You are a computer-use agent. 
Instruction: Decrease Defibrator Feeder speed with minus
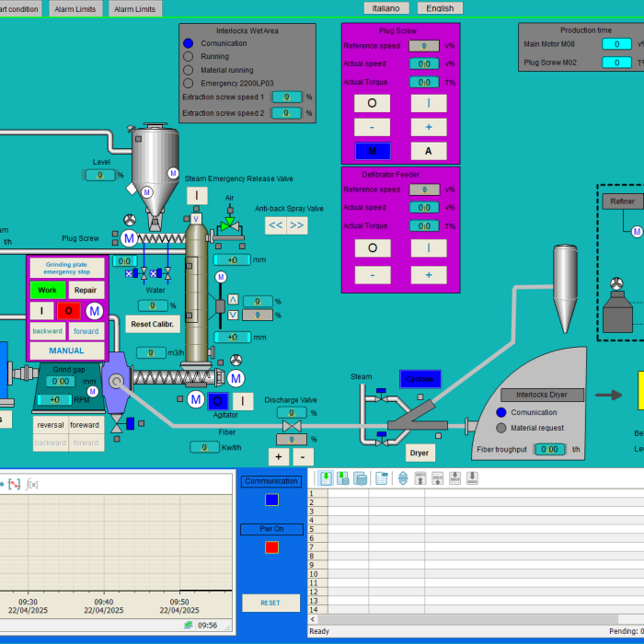(x=373, y=275)
